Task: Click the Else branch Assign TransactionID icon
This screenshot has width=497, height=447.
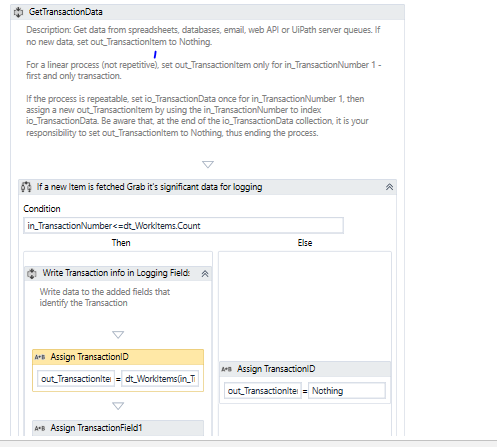Action: tap(226, 369)
